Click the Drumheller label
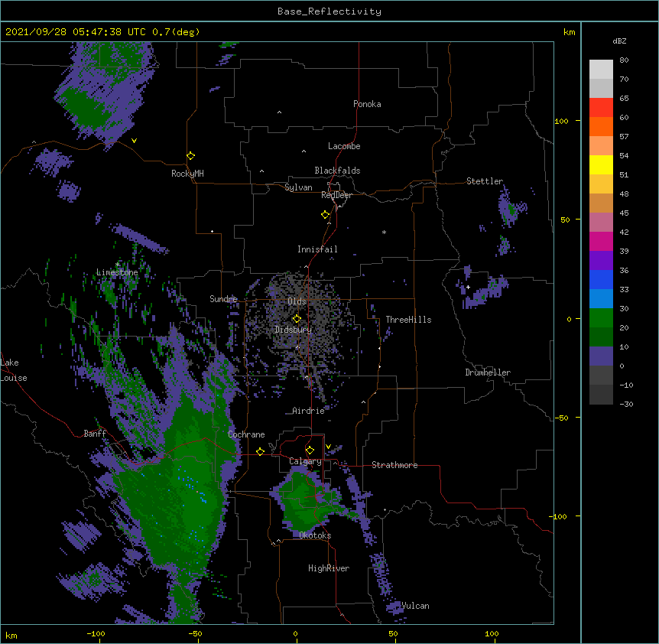The width and height of the screenshot is (659, 644). (x=488, y=372)
